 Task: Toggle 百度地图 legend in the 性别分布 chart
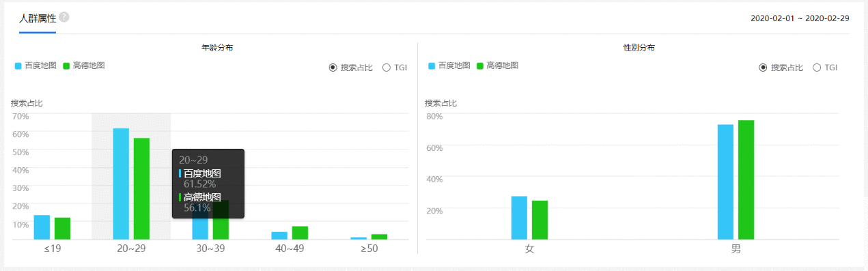[x=449, y=66]
